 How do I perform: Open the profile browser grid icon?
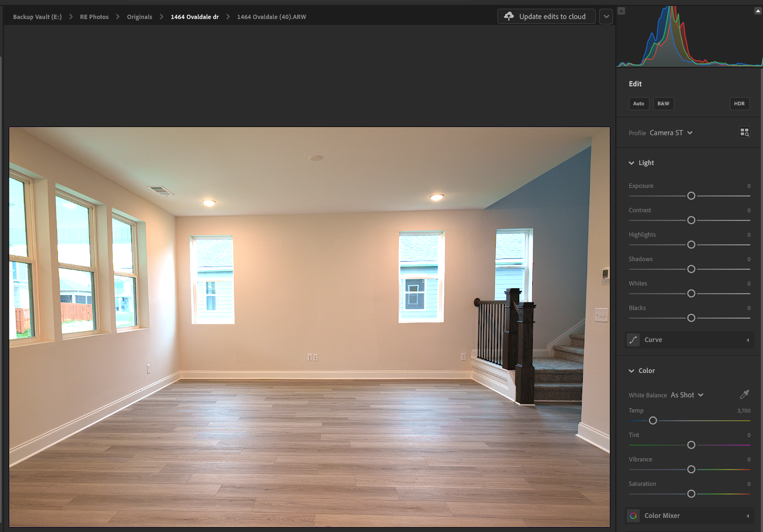745,132
